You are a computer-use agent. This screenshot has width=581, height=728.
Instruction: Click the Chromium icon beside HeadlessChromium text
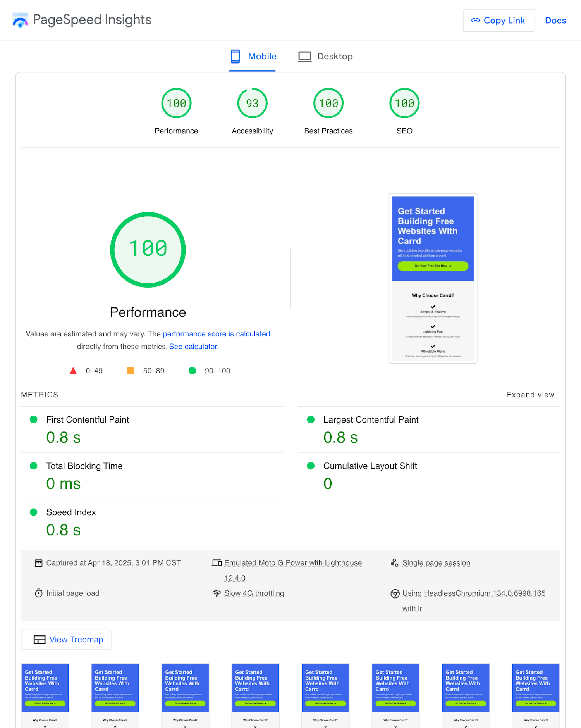click(x=395, y=593)
